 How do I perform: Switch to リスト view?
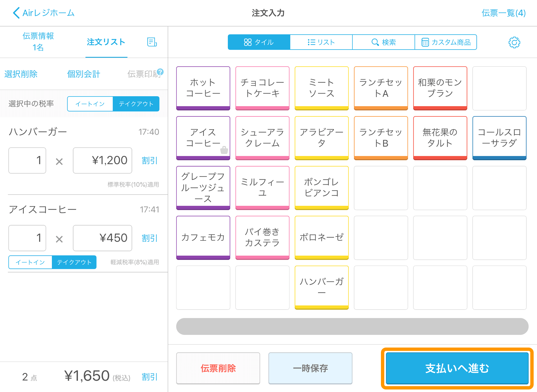321,42
